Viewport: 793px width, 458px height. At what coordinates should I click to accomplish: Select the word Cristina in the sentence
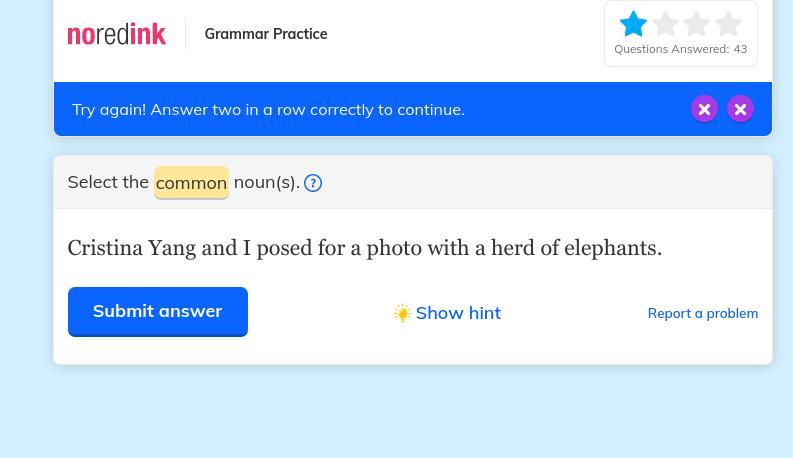click(x=105, y=248)
